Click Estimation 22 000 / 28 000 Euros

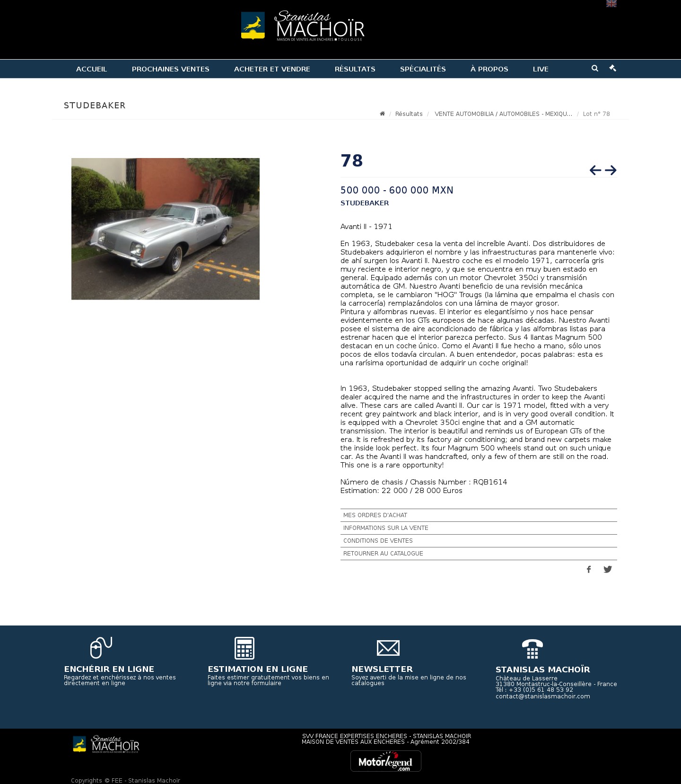(402, 491)
